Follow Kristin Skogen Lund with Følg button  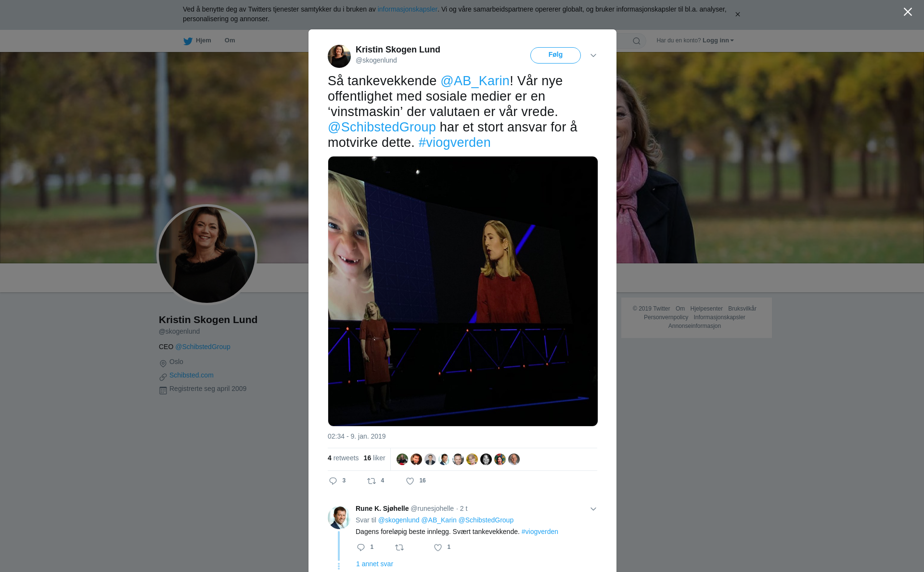[555, 55]
